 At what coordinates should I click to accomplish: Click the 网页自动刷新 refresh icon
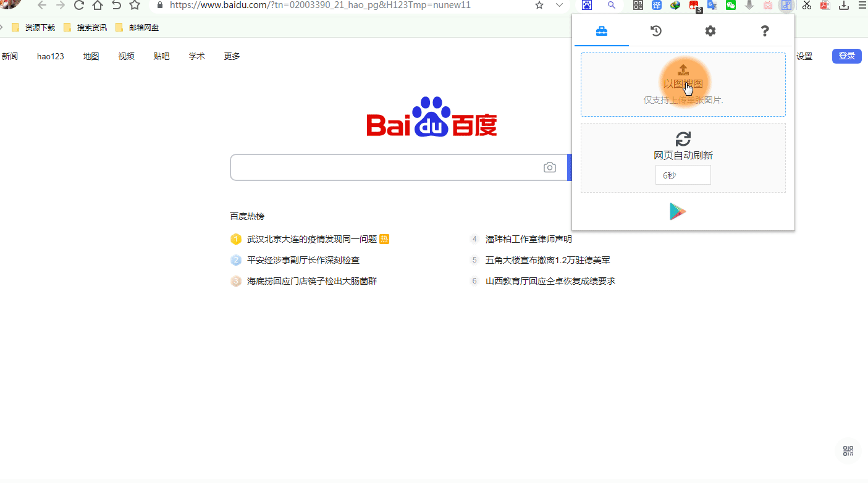click(x=683, y=139)
